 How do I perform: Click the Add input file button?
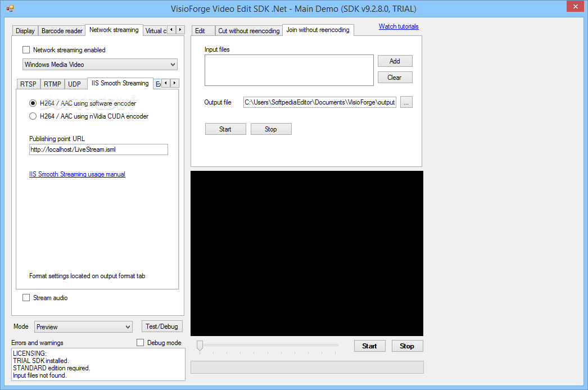point(395,61)
